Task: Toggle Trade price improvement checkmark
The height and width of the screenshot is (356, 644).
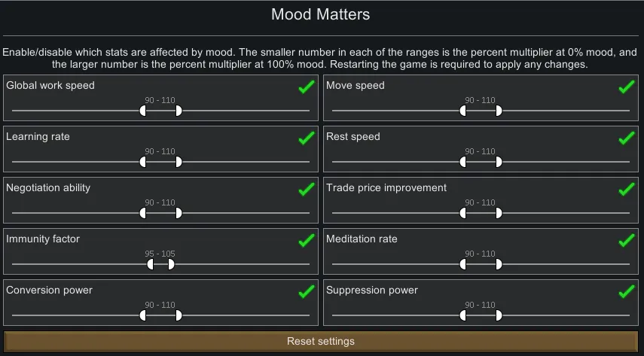Action: point(626,190)
